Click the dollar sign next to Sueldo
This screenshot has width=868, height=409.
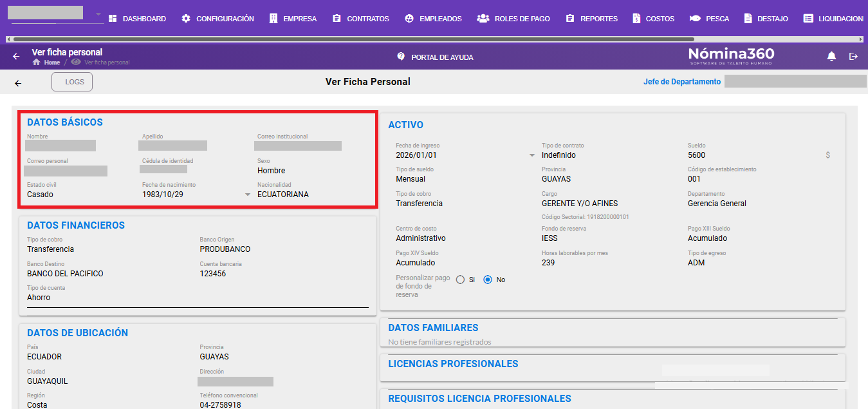tap(827, 155)
